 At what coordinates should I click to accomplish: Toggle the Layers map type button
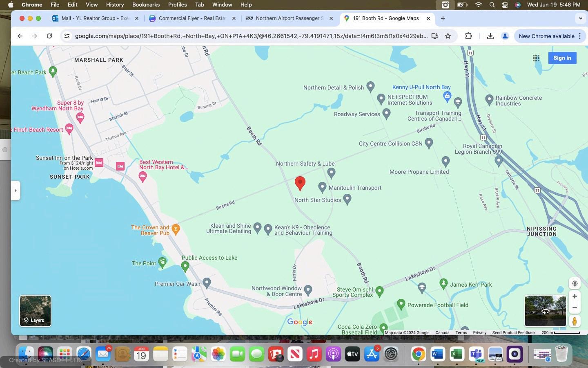[35, 311]
